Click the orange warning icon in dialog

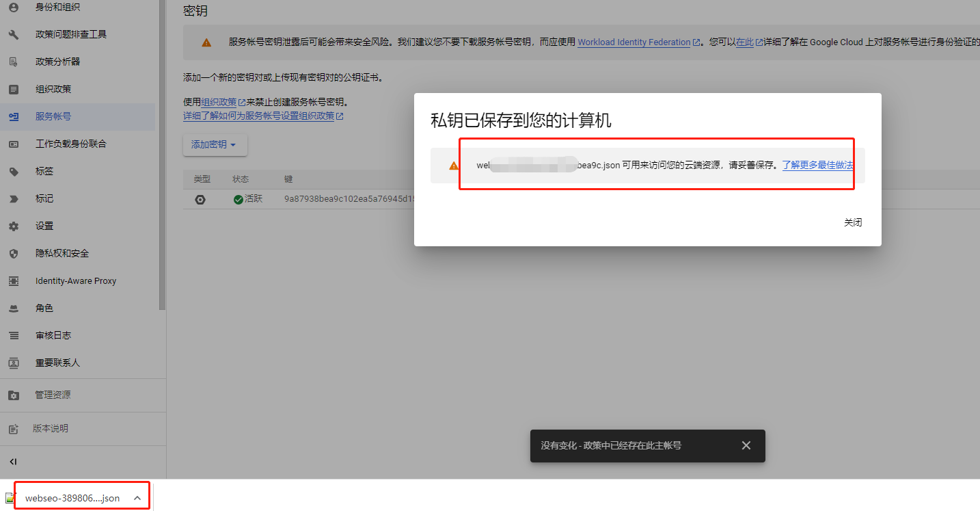coord(454,166)
